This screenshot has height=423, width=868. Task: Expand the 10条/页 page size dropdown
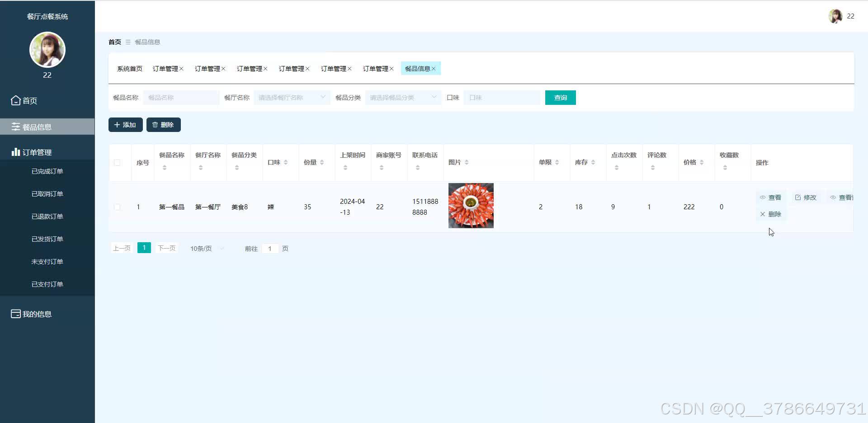pos(206,248)
